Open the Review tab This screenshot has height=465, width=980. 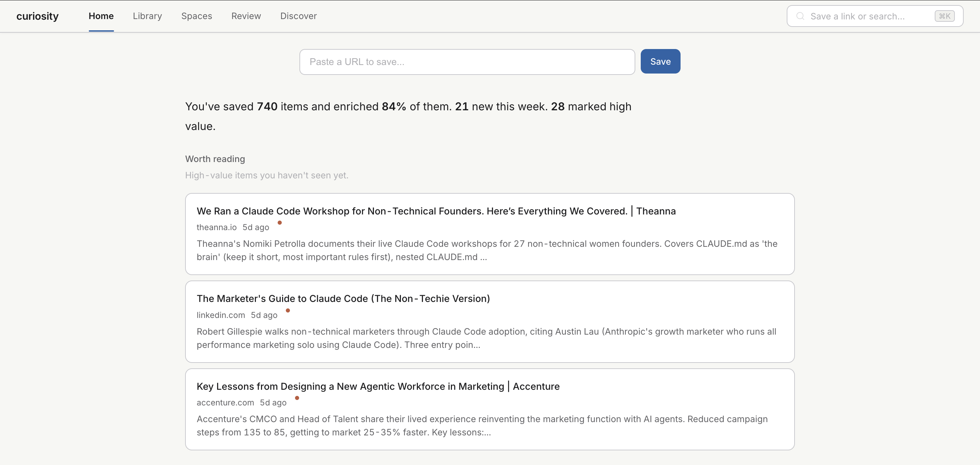click(246, 16)
